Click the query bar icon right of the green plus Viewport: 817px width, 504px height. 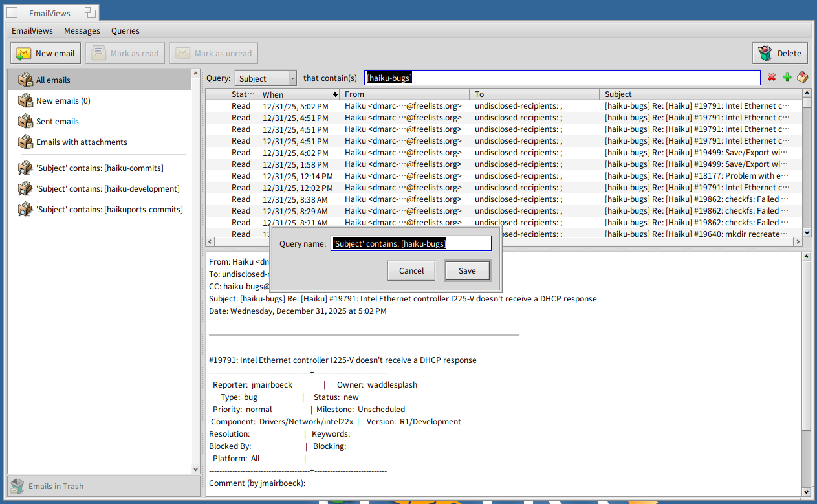point(802,78)
